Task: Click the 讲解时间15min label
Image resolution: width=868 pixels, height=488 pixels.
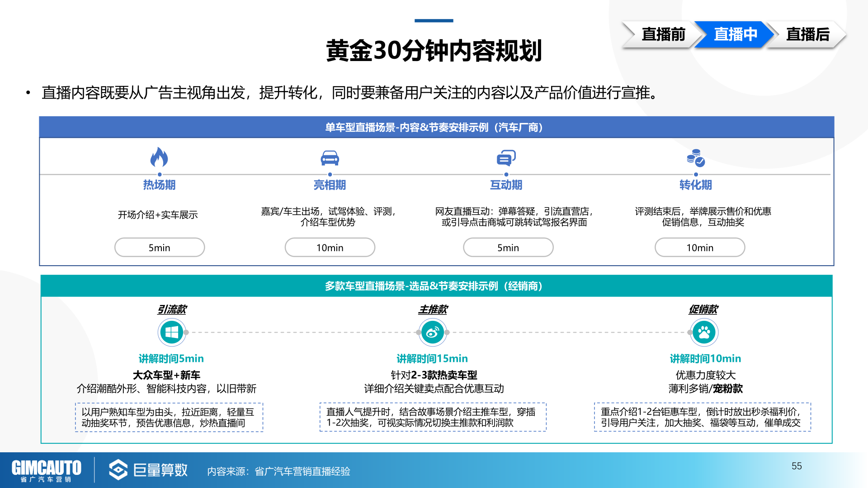Action: point(432,358)
